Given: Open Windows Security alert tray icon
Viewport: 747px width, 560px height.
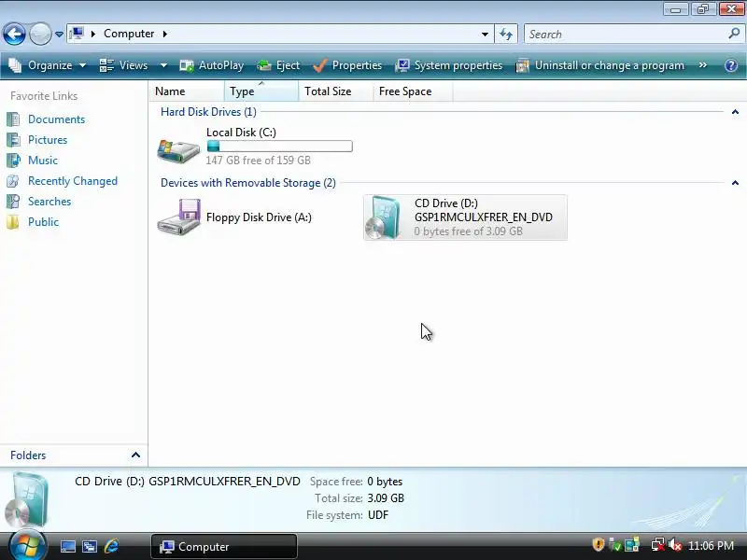Looking at the screenshot, I should click(598, 544).
